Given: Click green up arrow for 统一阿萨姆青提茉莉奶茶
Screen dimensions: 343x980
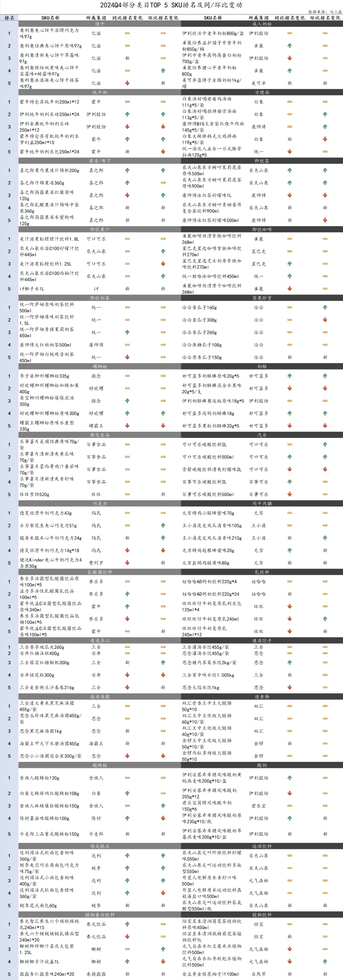Looking at the screenshot, I should (x=127, y=332).
